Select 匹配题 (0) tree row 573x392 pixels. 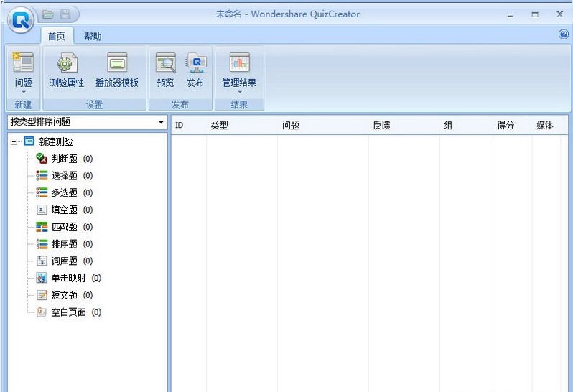pyautogui.click(x=65, y=227)
